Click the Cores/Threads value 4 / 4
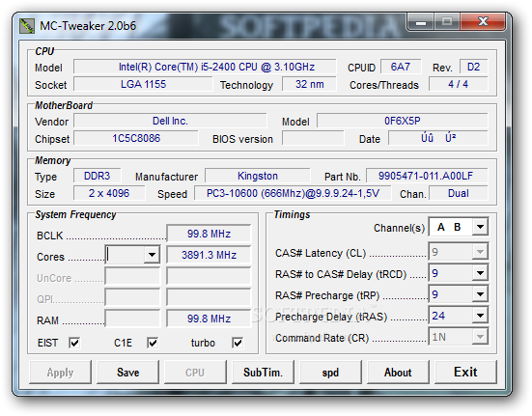532x416 pixels. (x=459, y=84)
